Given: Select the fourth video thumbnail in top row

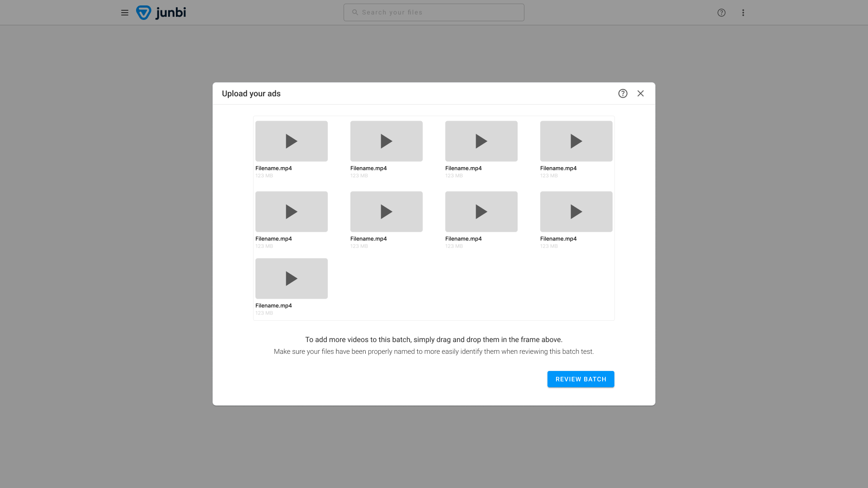Looking at the screenshot, I should [576, 141].
